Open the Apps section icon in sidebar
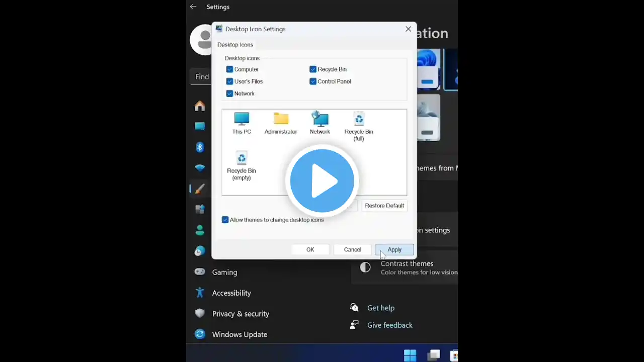Viewport: 644px width, 362px height. point(200,210)
